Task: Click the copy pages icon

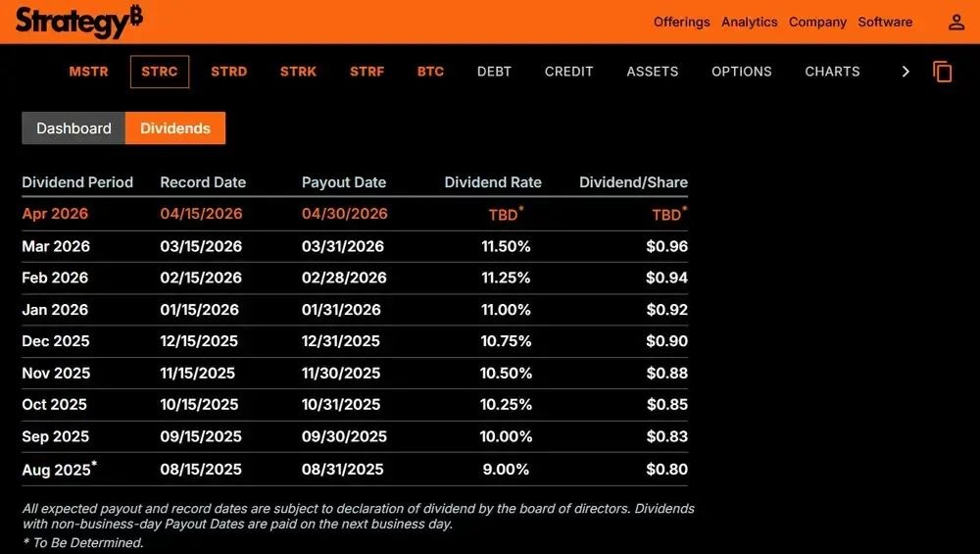Action: pyautogui.click(x=943, y=72)
